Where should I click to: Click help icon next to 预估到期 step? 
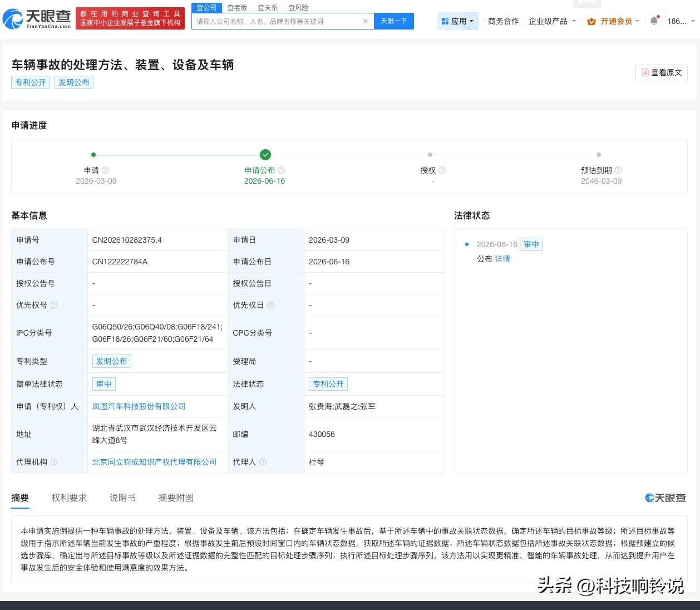coord(618,170)
